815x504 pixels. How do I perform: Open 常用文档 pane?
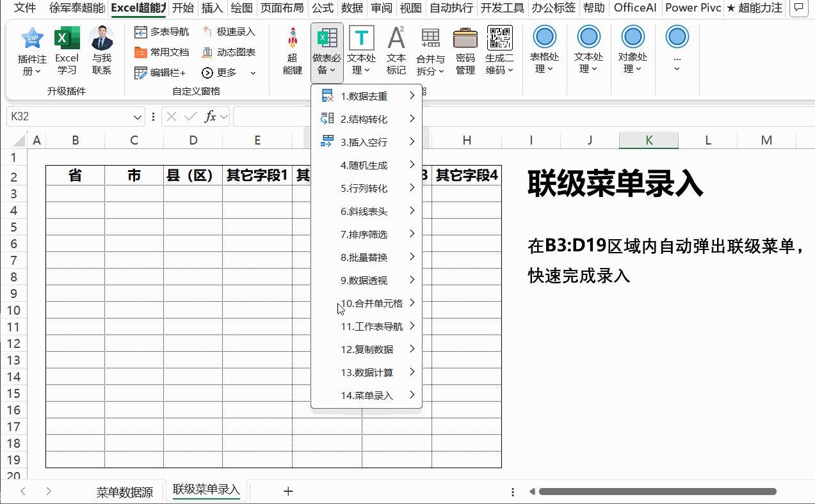click(x=161, y=52)
